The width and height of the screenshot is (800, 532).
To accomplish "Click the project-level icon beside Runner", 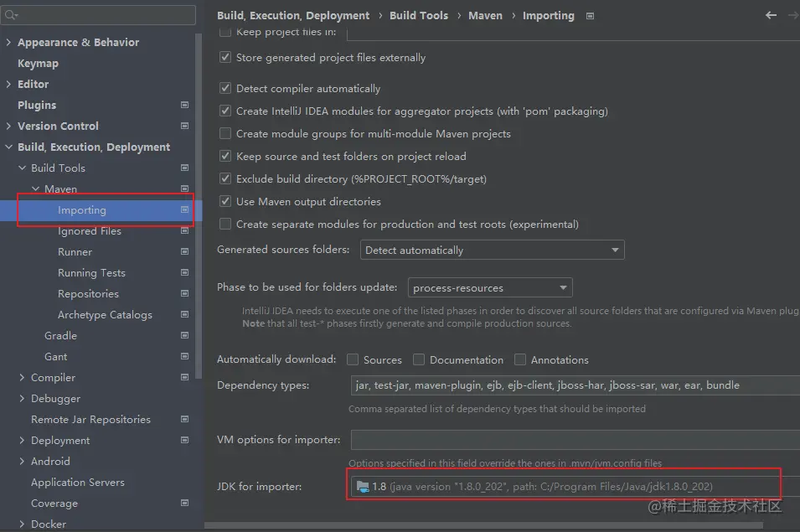I will (x=184, y=251).
